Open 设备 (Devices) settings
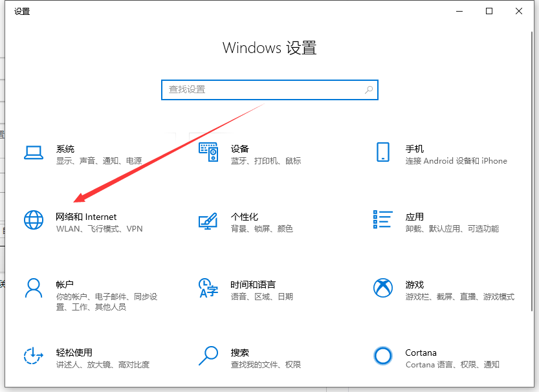This screenshot has width=539, height=392. [x=239, y=149]
